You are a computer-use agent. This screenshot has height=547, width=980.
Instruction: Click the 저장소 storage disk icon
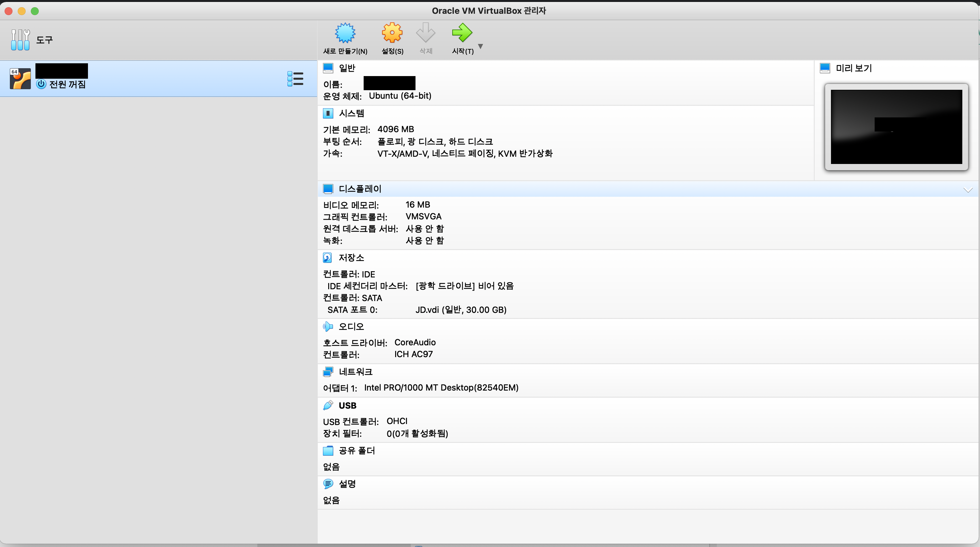click(327, 258)
